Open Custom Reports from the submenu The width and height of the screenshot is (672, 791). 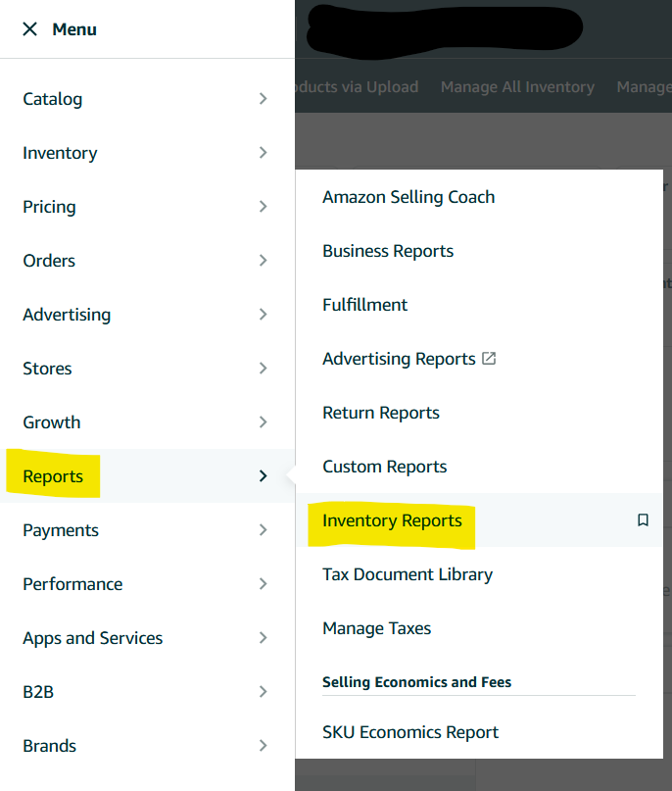385,467
